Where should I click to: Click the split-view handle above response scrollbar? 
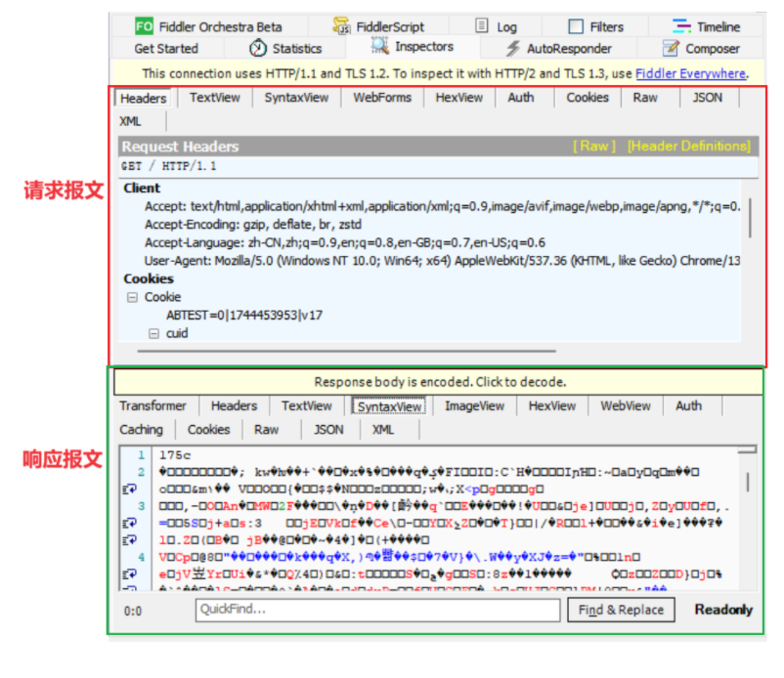[x=748, y=449]
